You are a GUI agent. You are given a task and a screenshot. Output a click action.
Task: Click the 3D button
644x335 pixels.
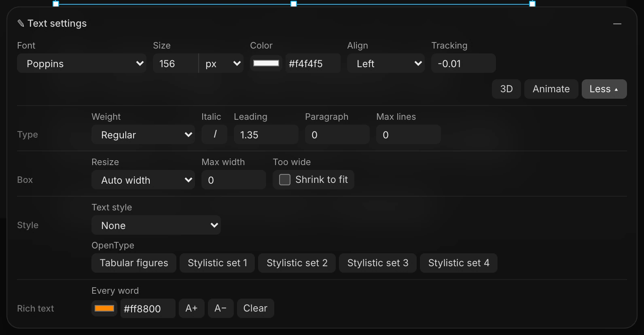506,89
